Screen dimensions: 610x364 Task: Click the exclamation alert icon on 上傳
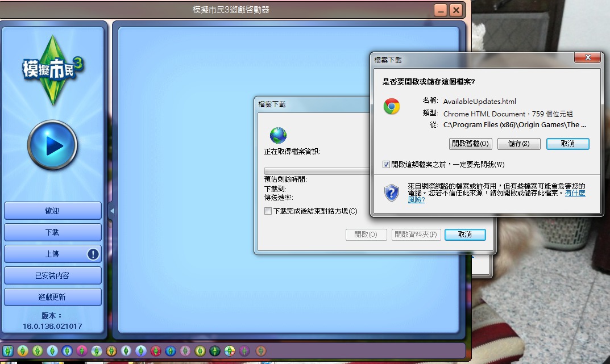(93, 254)
